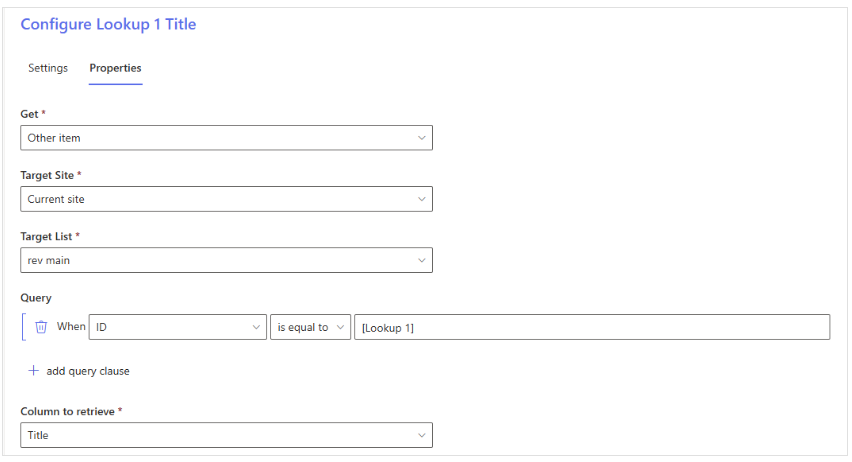Switch to the Settings tab
This screenshot has height=462, width=852.
tap(48, 68)
